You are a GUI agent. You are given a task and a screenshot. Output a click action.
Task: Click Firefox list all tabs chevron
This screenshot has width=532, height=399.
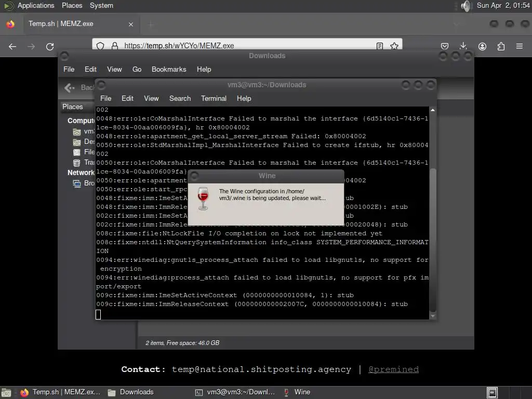coord(456,24)
